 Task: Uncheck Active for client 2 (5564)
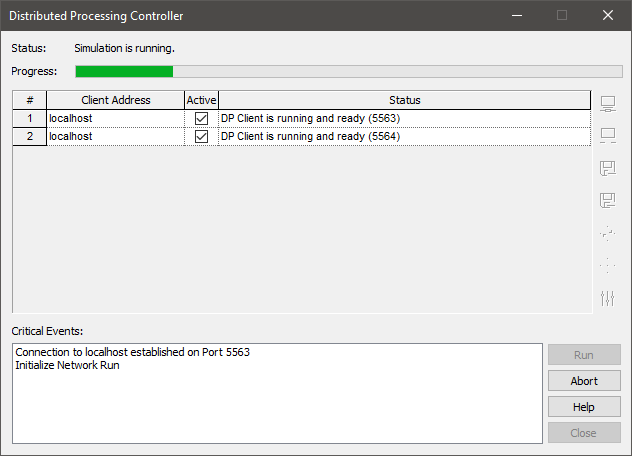tap(202, 136)
